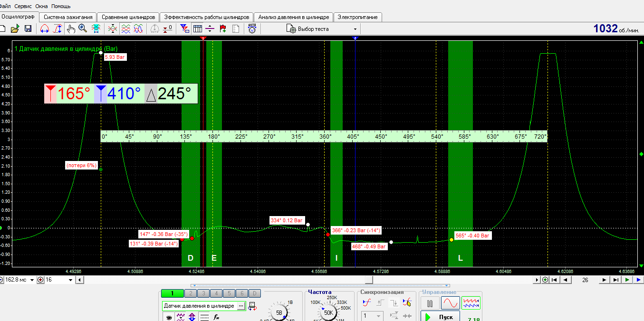Add a bookmark with the red flag icon

(x=223, y=28)
